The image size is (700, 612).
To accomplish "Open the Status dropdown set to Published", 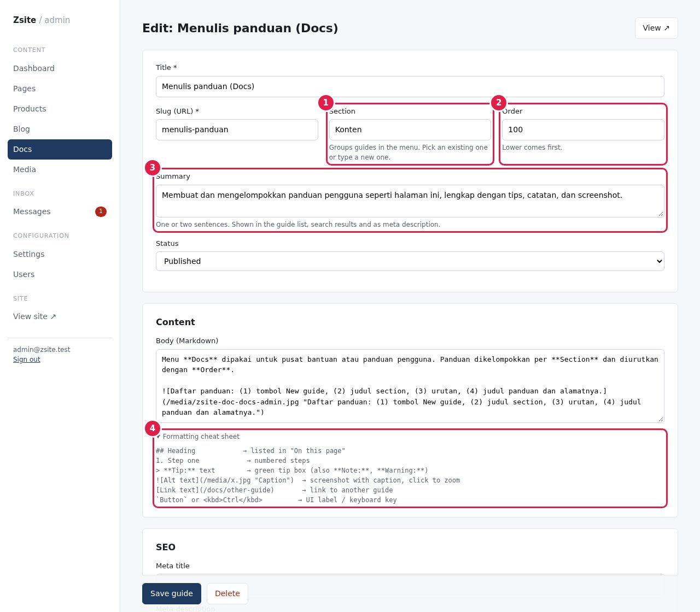I will point(410,261).
